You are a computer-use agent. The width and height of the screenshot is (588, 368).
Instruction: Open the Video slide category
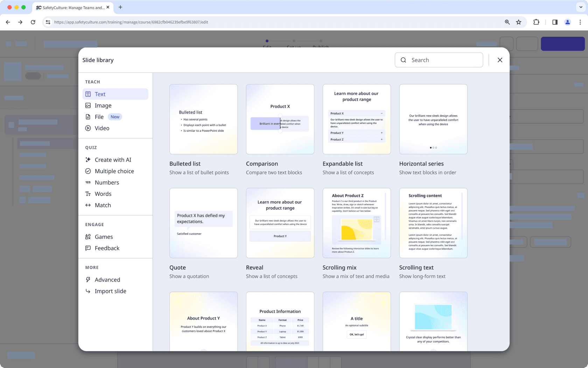tap(102, 128)
